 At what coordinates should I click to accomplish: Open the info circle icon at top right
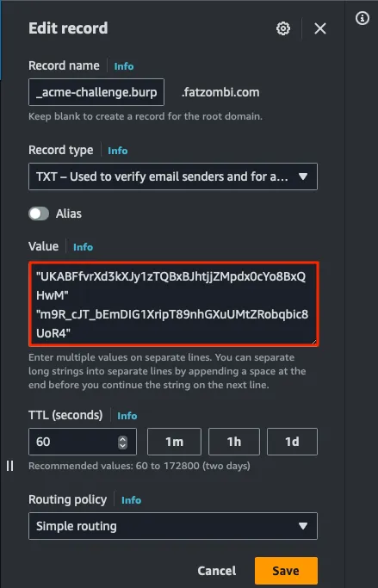363,18
